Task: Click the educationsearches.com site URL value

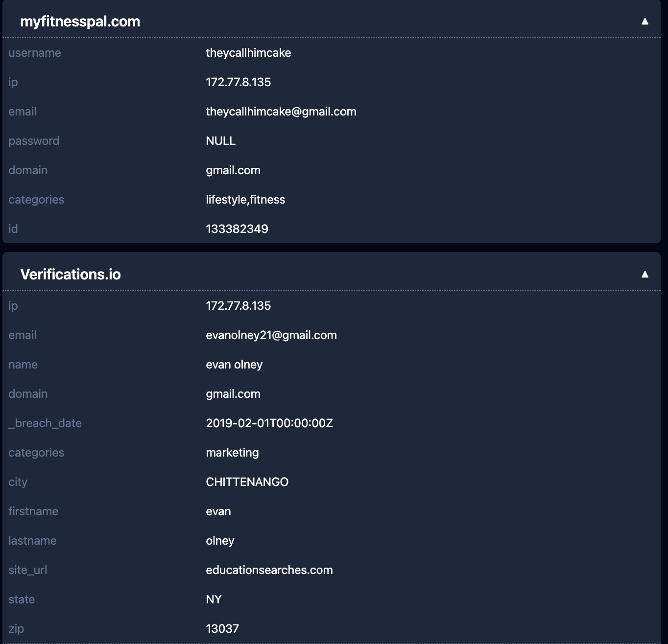Action: click(269, 570)
